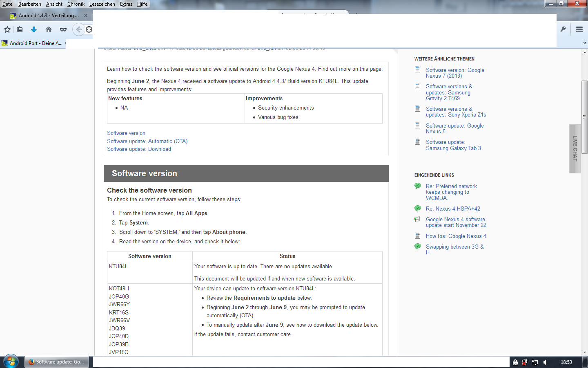Open Software update: Automatic (OTA) link
Viewport: 588px width, 368px height.
click(147, 141)
